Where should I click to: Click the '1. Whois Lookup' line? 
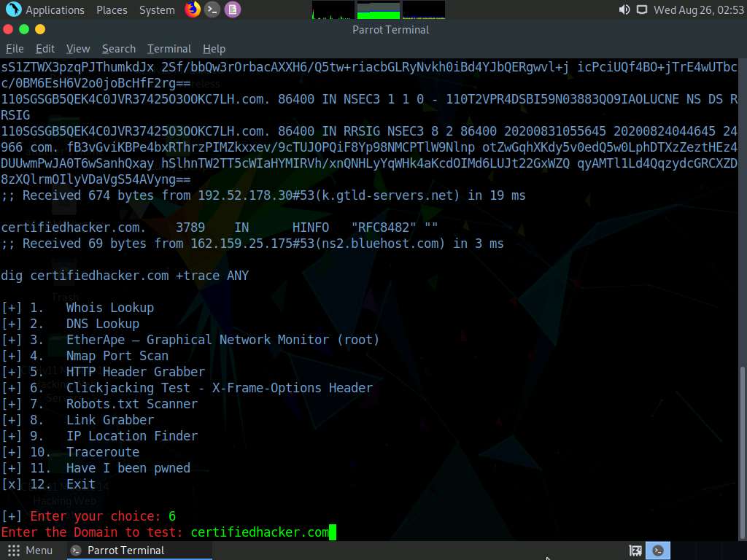pos(77,308)
